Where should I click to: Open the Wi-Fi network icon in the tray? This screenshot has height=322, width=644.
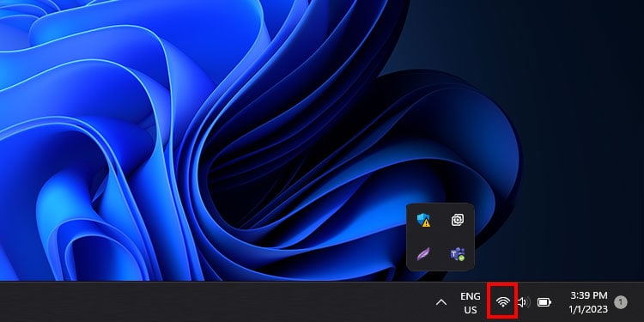coord(502,302)
